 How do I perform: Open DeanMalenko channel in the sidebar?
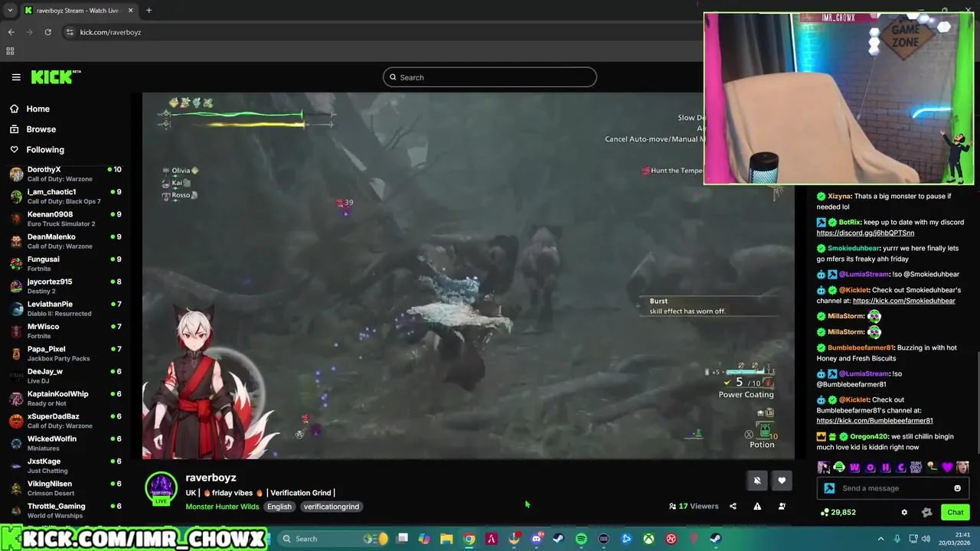tap(65, 241)
